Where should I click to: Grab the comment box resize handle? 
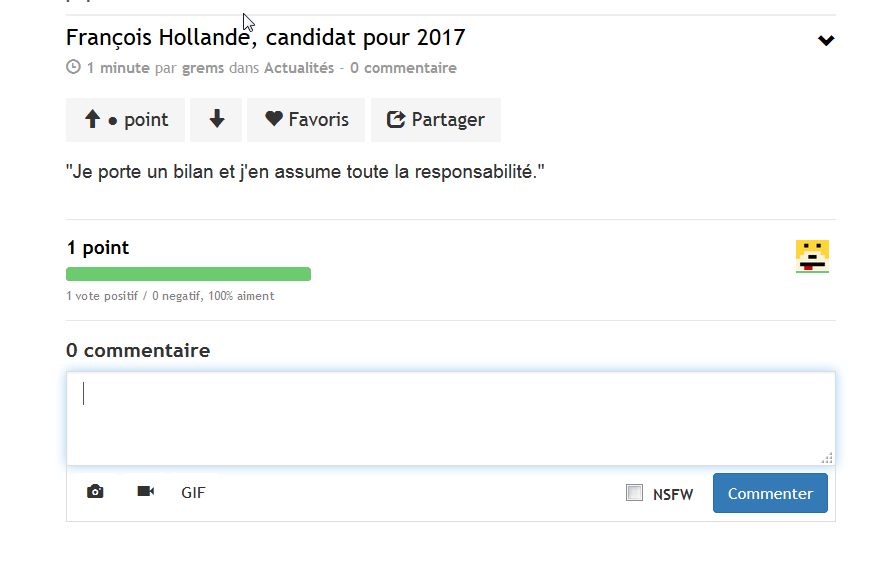tap(827, 458)
